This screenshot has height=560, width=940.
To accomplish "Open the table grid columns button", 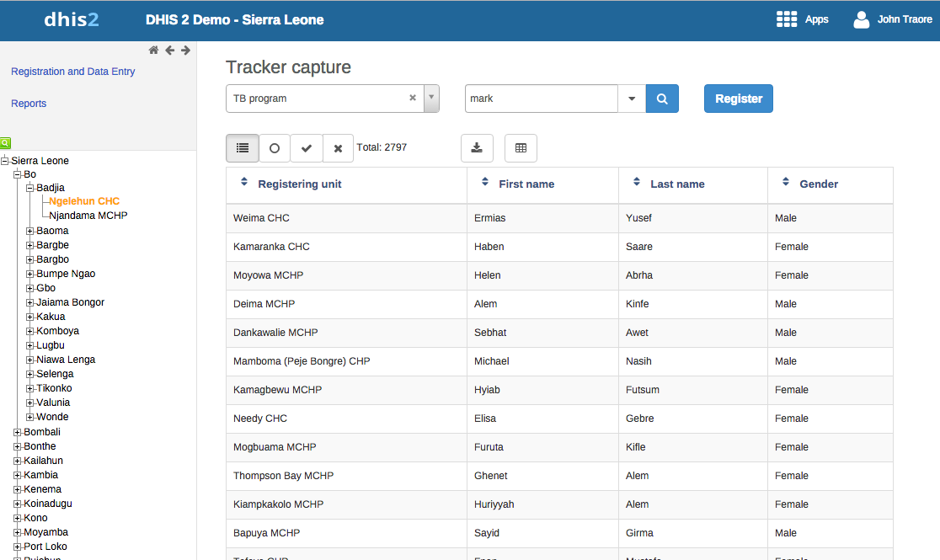I will click(521, 148).
